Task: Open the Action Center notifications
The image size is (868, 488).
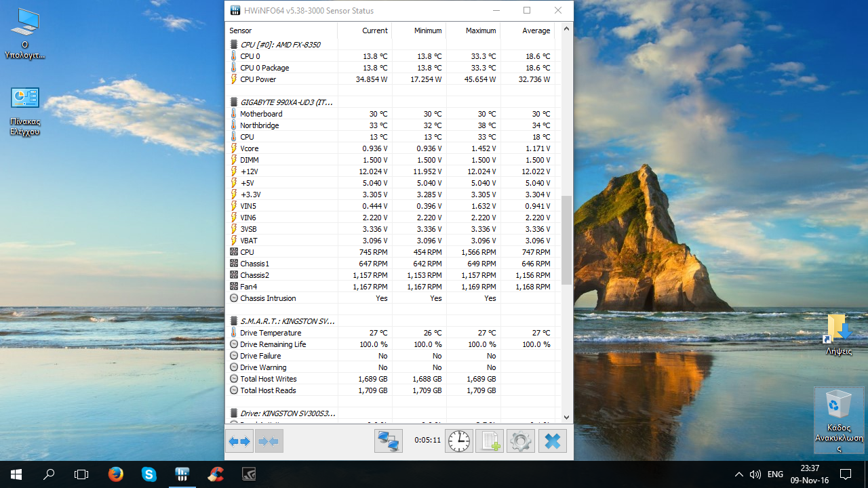Action: pos(846,474)
